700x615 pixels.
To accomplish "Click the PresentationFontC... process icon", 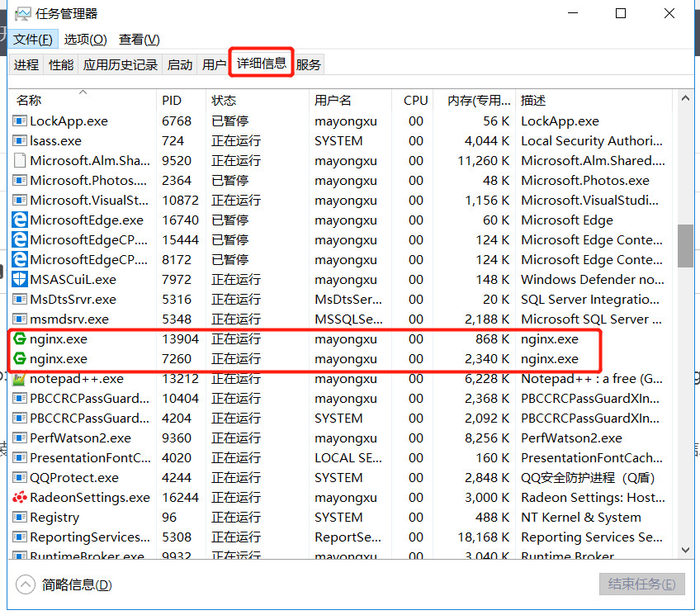I will [x=19, y=457].
